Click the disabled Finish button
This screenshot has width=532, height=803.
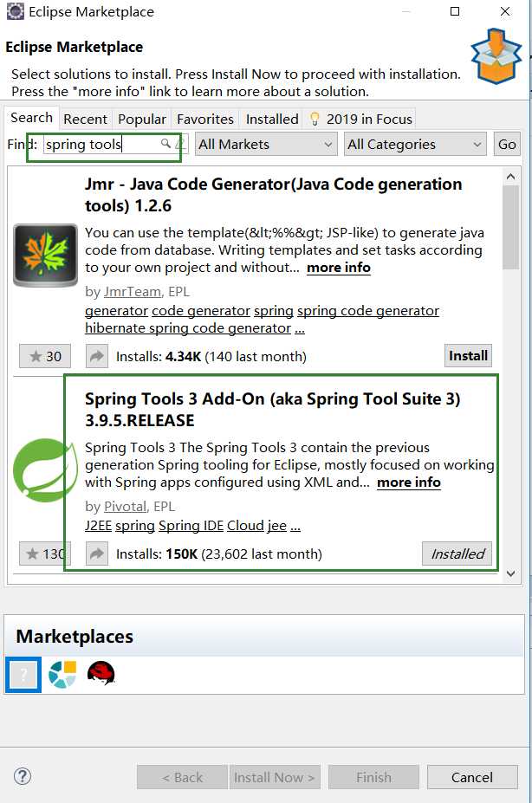(x=373, y=777)
